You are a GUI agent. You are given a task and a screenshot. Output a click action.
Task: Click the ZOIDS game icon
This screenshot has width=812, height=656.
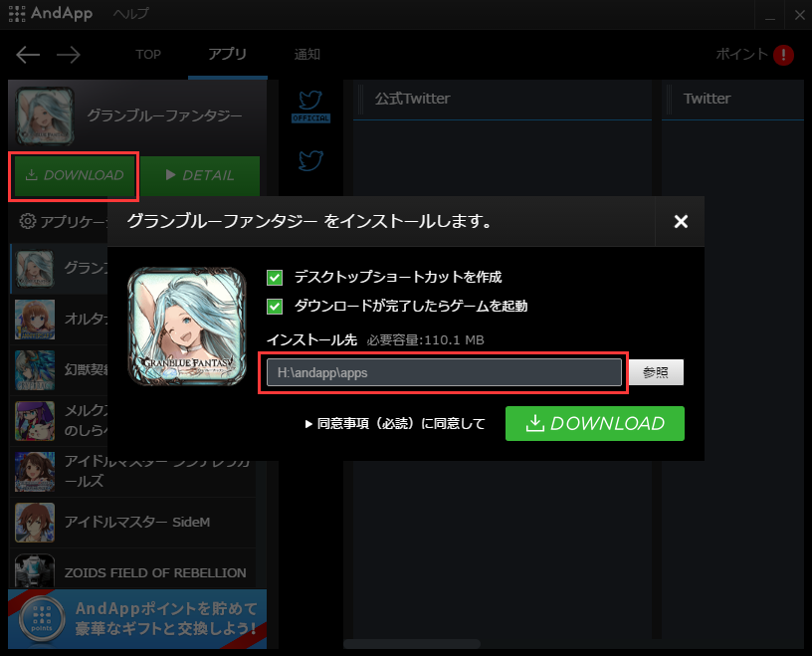pos(35,571)
